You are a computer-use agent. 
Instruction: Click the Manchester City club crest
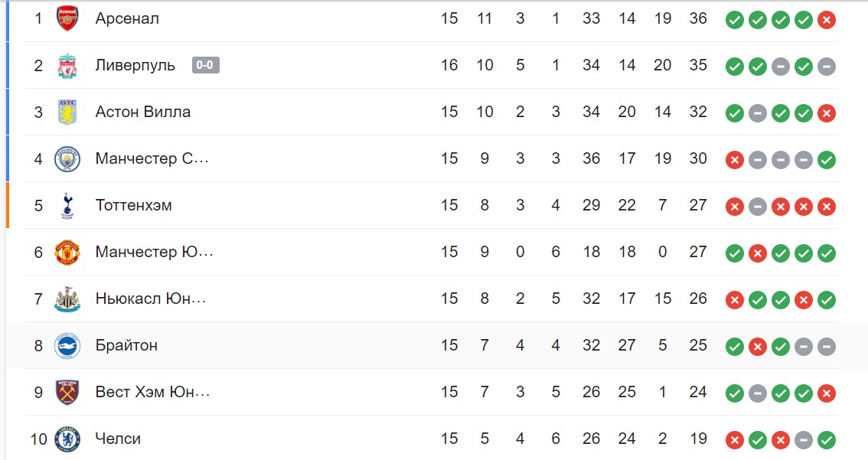coord(67,159)
